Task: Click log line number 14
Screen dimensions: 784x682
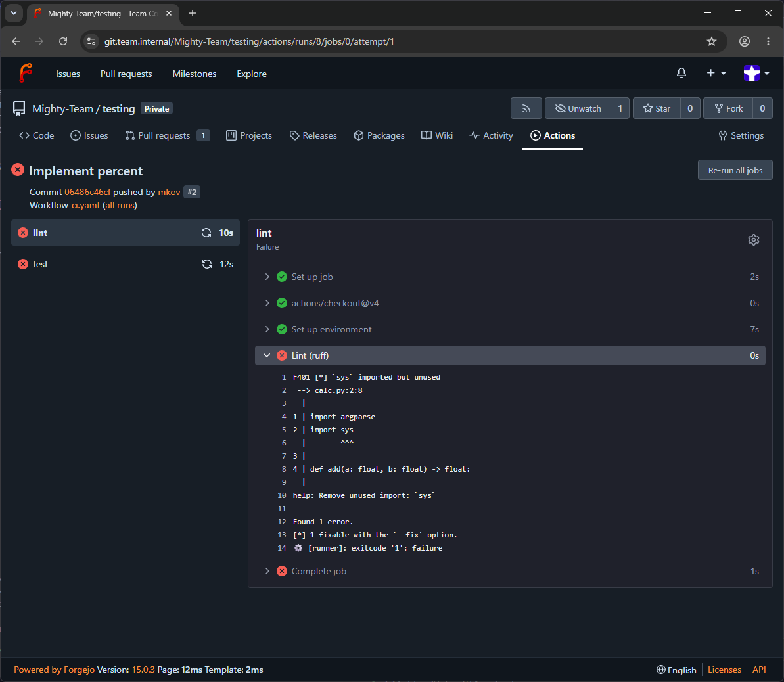Action: coord(281,548)
